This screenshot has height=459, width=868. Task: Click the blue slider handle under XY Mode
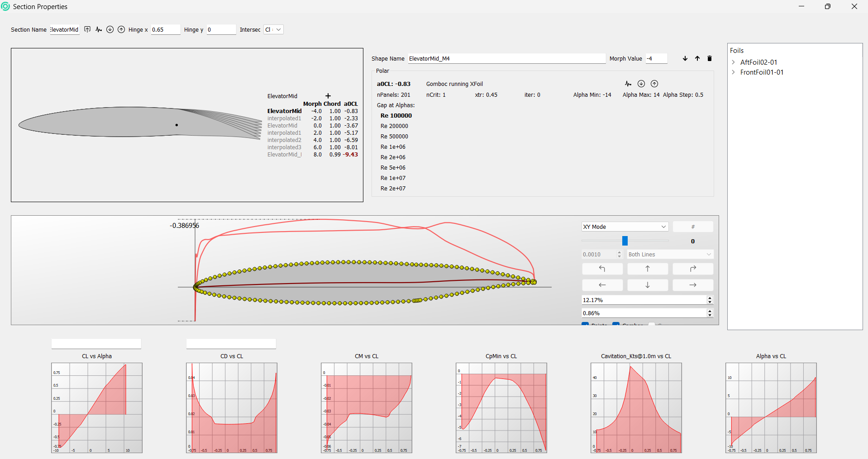pos(625,241)
